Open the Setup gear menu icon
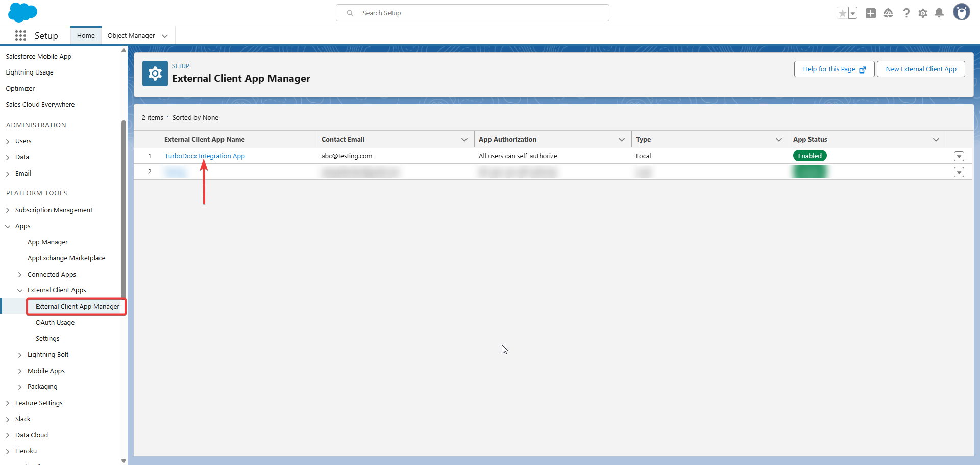980x465 pixels. 923,13
